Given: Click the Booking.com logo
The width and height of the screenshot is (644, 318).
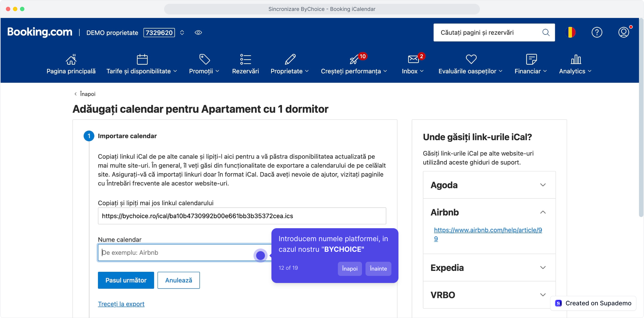Looking at the screenshot, I should pos(40,32).
